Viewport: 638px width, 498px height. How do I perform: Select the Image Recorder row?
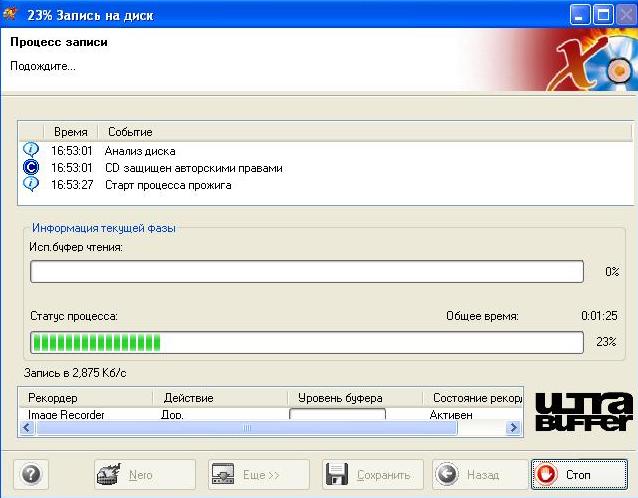tap(271, 414)
